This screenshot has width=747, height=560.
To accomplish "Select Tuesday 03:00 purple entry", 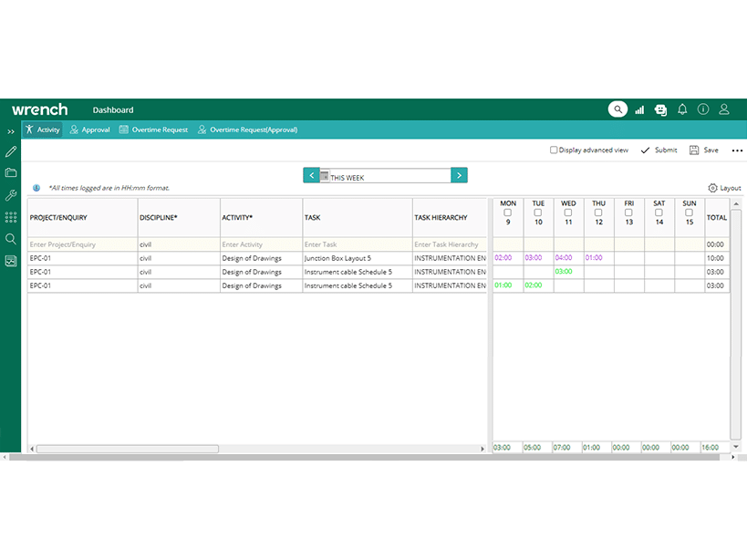I will point(538,257).
